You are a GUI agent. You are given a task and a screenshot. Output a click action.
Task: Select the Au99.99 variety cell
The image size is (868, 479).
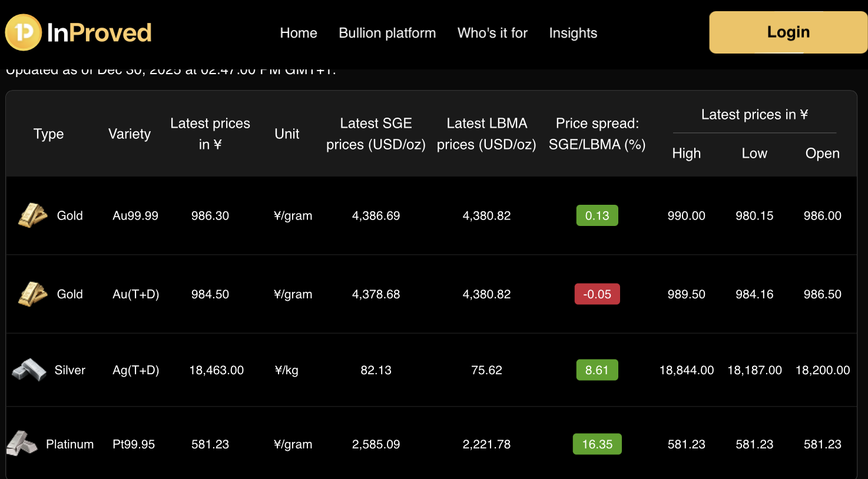coord(135,216)
